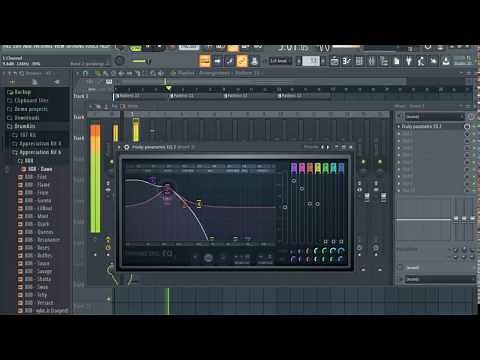Image resolution: width=480 pixels, height=360 pixels.
Task: Open the mixer input (none) dropdown
Action: coord(434,117)
